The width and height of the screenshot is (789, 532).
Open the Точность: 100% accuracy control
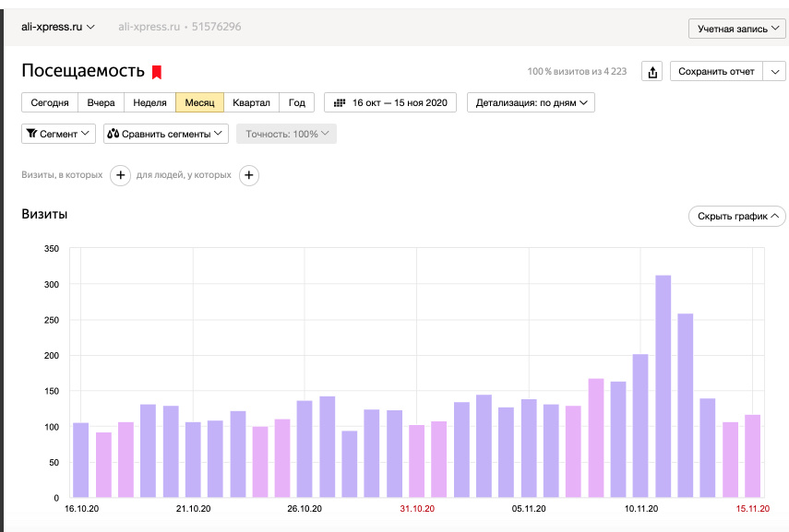286,134
